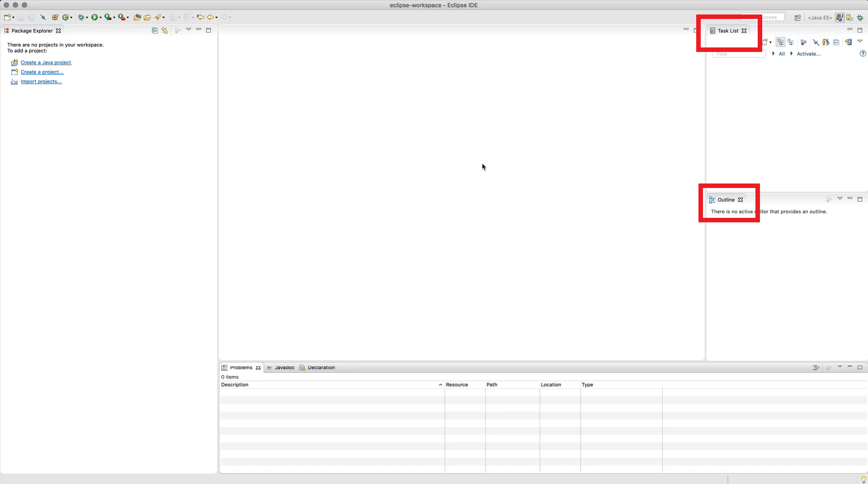This screenshot has width=868, height=484.
Task: Click the new Java class icon
Action: point(66,17)
